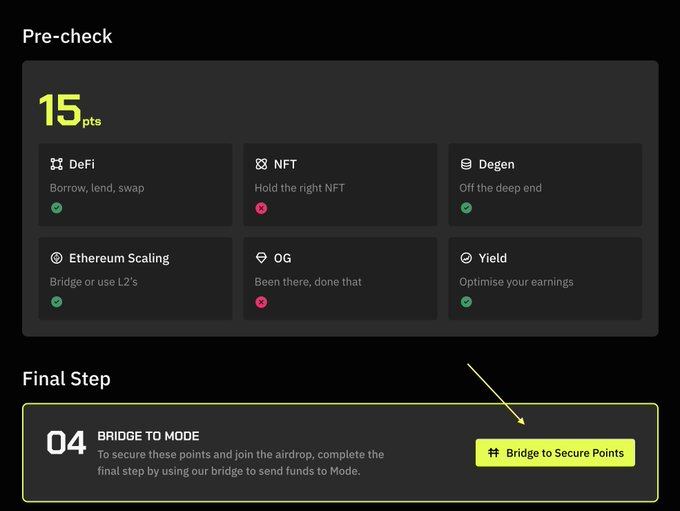This screenshot has width=680, height=511.
Task: Click the green check under Degen
Action: click(466, 208)
